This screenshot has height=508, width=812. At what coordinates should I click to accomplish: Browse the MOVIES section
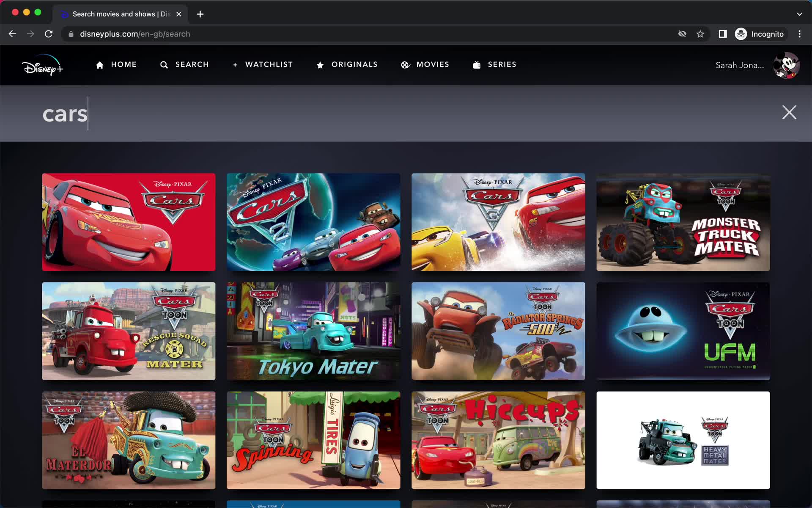425,64
